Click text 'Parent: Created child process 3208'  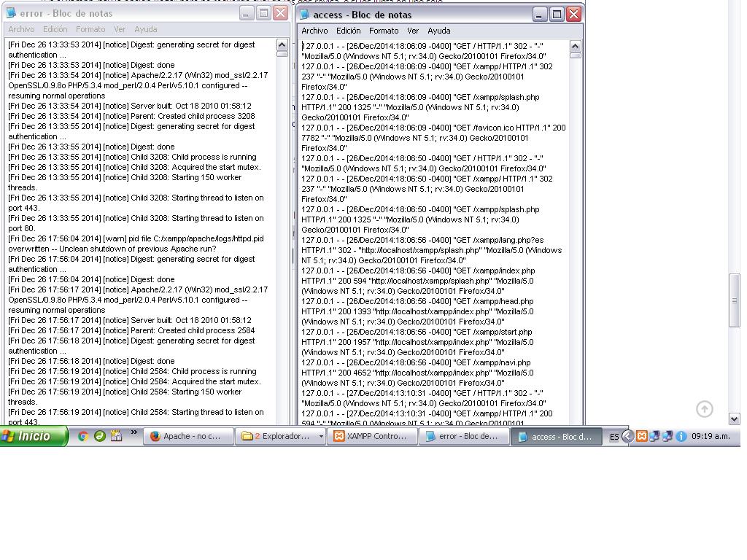pyautogui.click(x=193, y=116)
